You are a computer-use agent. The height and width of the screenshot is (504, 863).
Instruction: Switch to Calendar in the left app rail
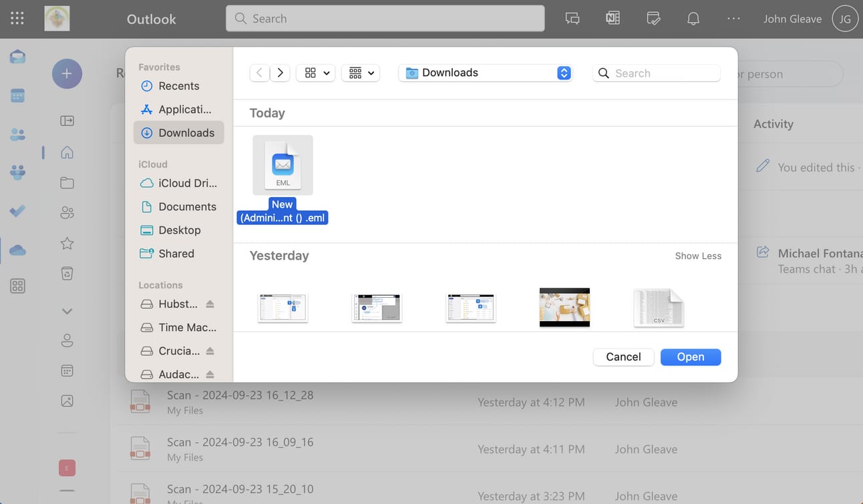[18, 95]
